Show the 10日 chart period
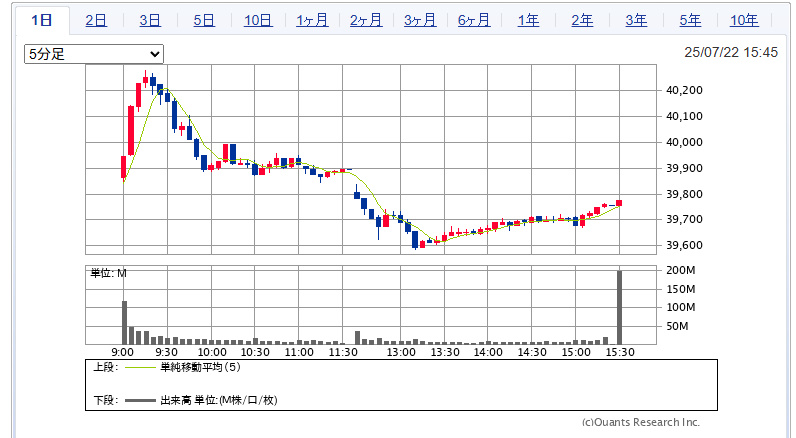The image size is (796, 438). [258, 20]
